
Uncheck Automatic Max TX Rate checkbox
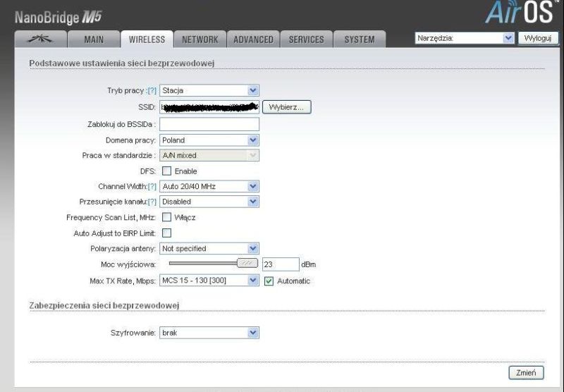click(269, 281)
